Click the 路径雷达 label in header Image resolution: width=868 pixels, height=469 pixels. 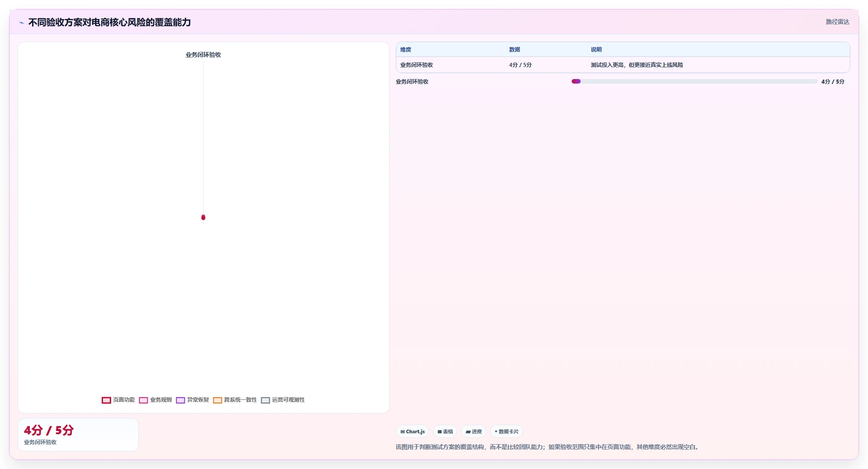pos(837,22)
